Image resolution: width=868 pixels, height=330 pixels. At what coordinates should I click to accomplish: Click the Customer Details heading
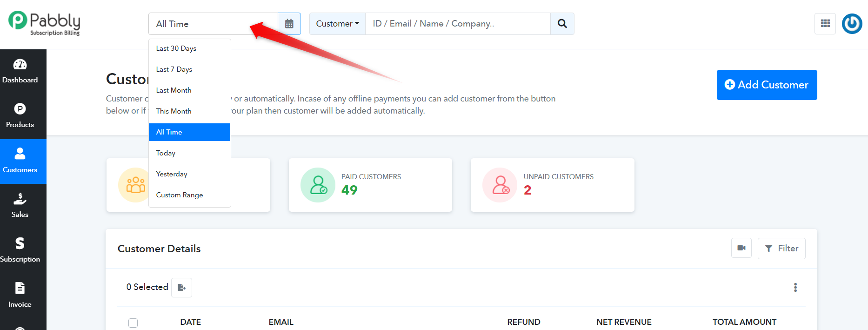(x=159, y=249)
